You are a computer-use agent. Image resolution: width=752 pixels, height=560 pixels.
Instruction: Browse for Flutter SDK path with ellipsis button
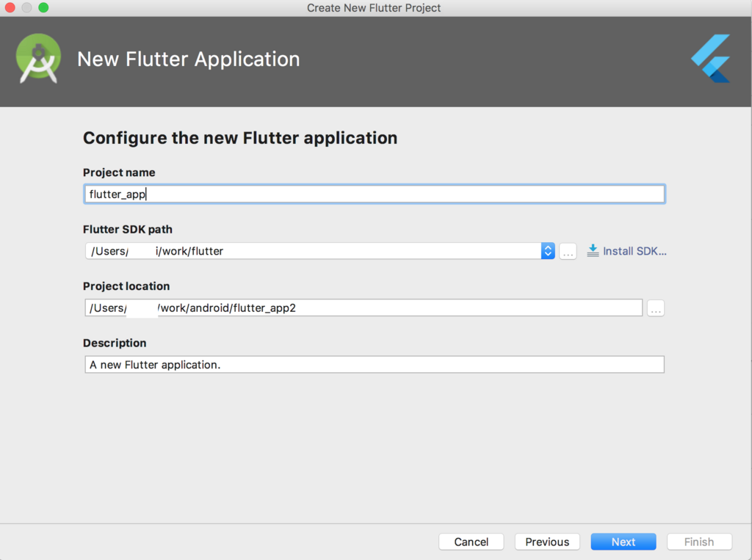click(568, 251)
